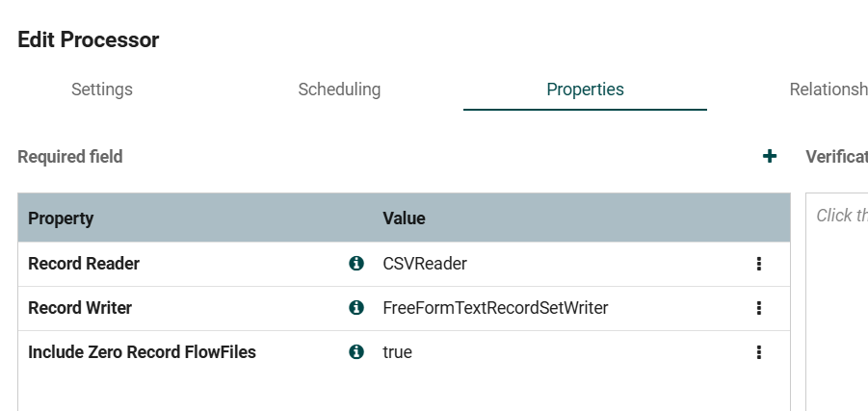Open the Scheduling tab
The height and width of the screenshot is (411, 868).
point(339,90)
